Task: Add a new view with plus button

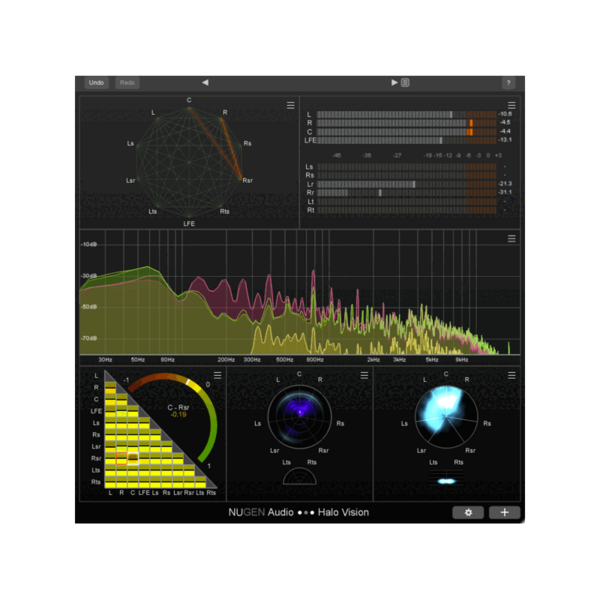Action: click(x=504, y=512)
